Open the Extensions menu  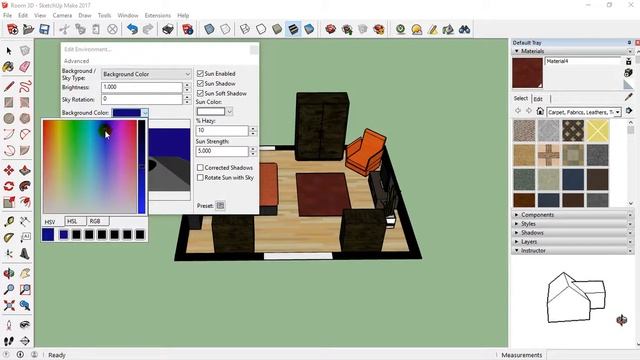pos(158,15)
